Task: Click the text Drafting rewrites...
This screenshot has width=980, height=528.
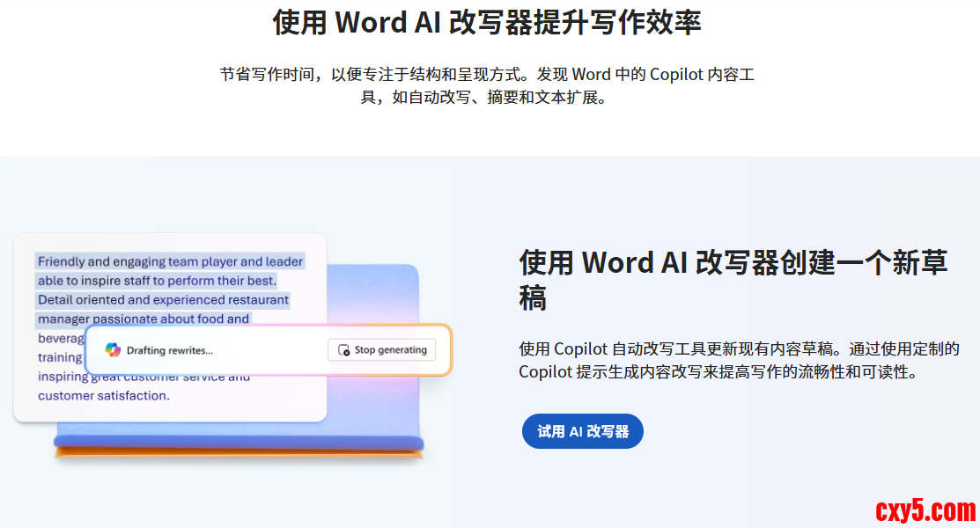Action: (x=169, y=350)
